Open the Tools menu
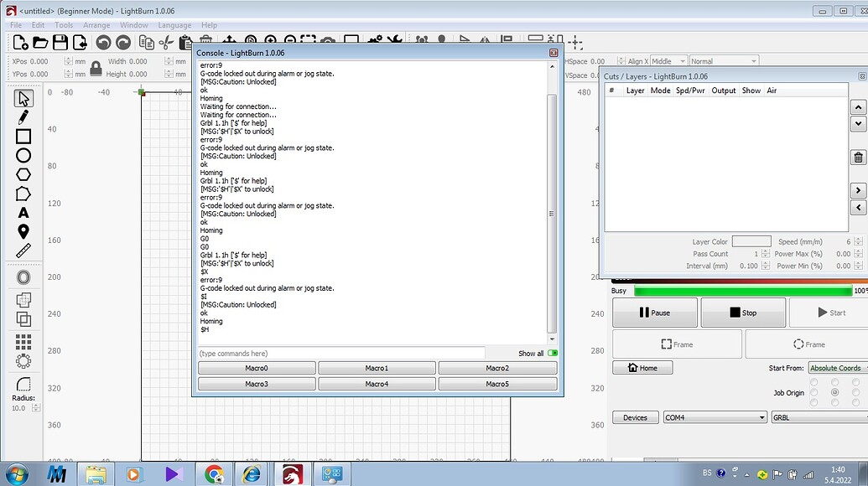This screenshot has width=868, height=486. tap(64, 25)
